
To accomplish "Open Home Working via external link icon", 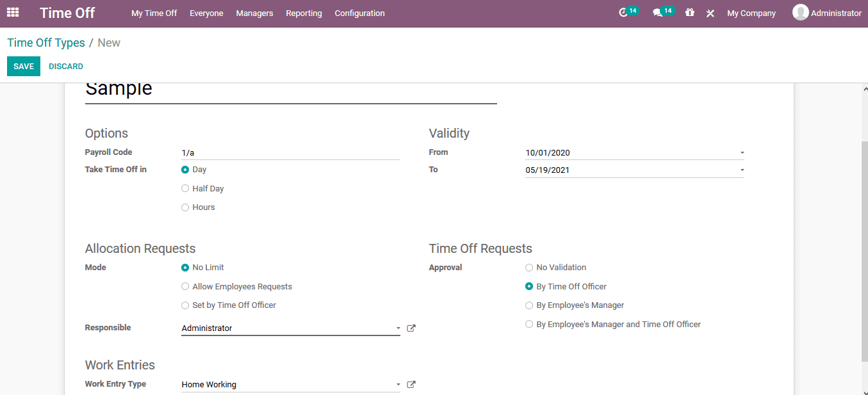I will (411, 384).
